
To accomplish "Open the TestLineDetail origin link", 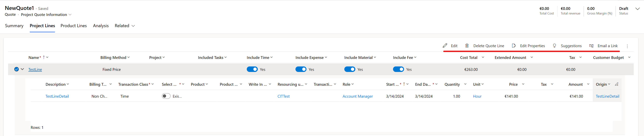I will click(x=607, y=96).
